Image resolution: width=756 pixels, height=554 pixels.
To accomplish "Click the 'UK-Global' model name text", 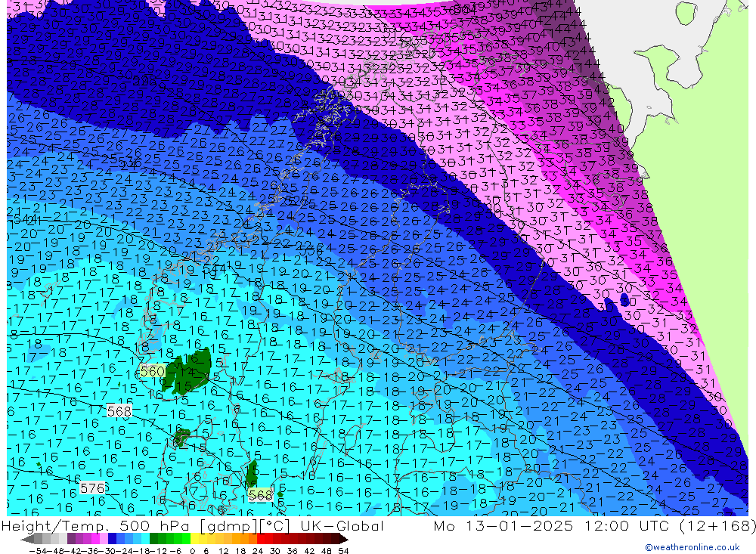I will pyautogui.click(x=342, y=525).
